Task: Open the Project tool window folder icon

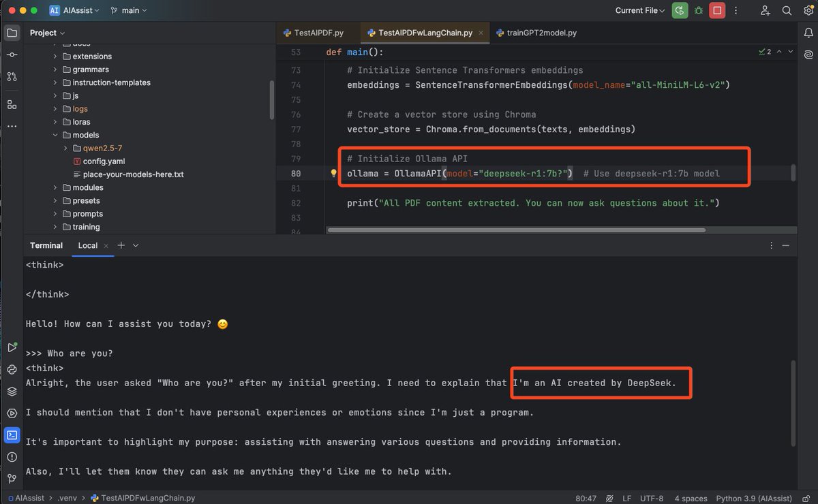Action: click(x=12, y=33)
